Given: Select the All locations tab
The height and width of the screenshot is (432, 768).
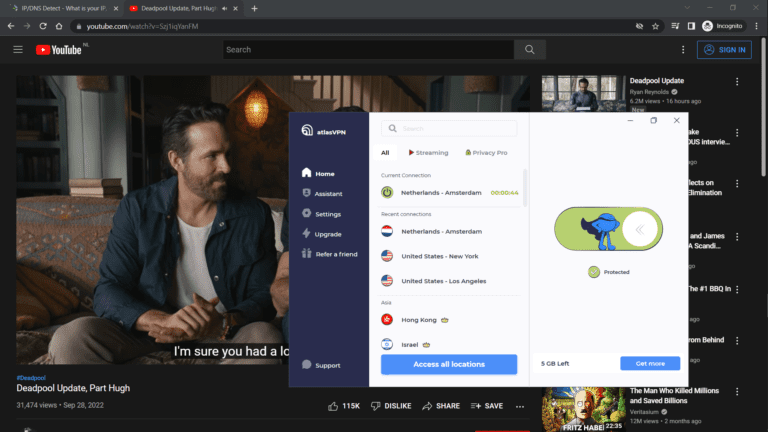Looking at the screenshot, I should click(385, 153).
